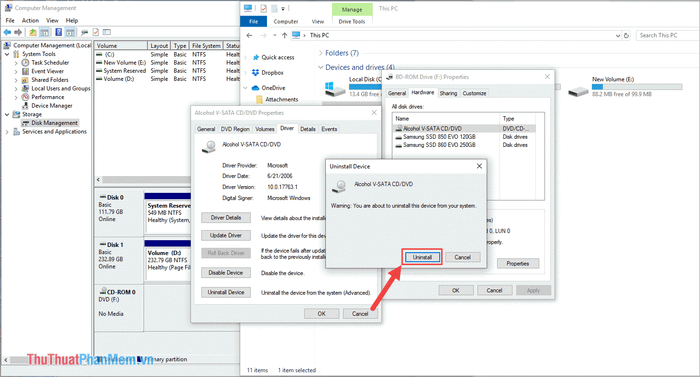The width and height of the screenshot is (700, 377).
Task: Confirm with the Uninstall button
Action: pos(422,257)
